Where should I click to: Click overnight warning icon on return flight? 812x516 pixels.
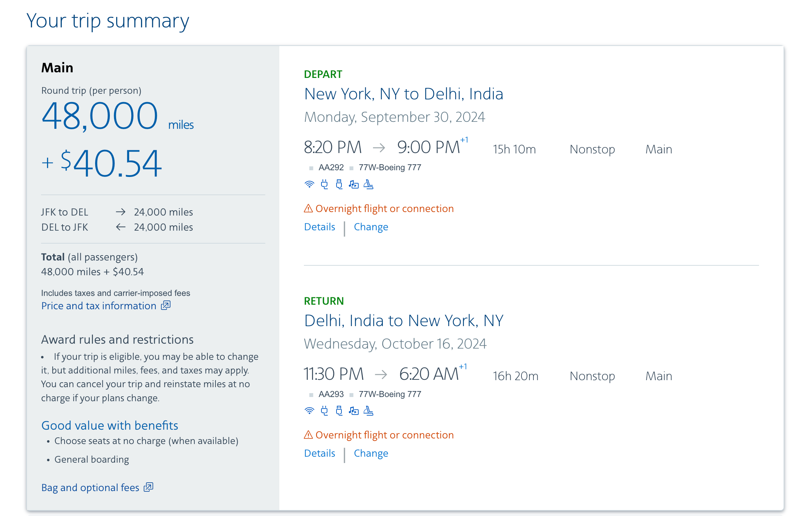[x=308, y=435]
